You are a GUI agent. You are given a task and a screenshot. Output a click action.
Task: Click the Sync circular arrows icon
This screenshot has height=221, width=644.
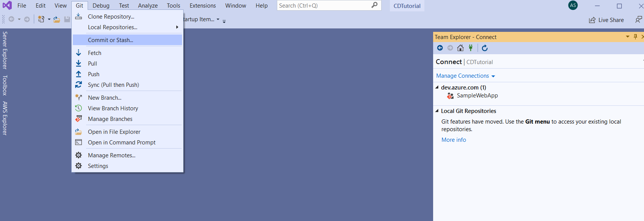tap(79, 85)
